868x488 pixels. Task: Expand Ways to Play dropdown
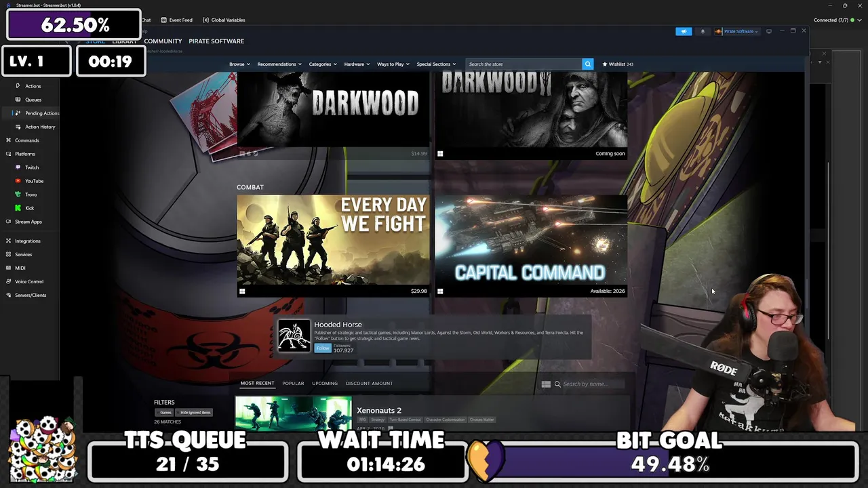393,64
